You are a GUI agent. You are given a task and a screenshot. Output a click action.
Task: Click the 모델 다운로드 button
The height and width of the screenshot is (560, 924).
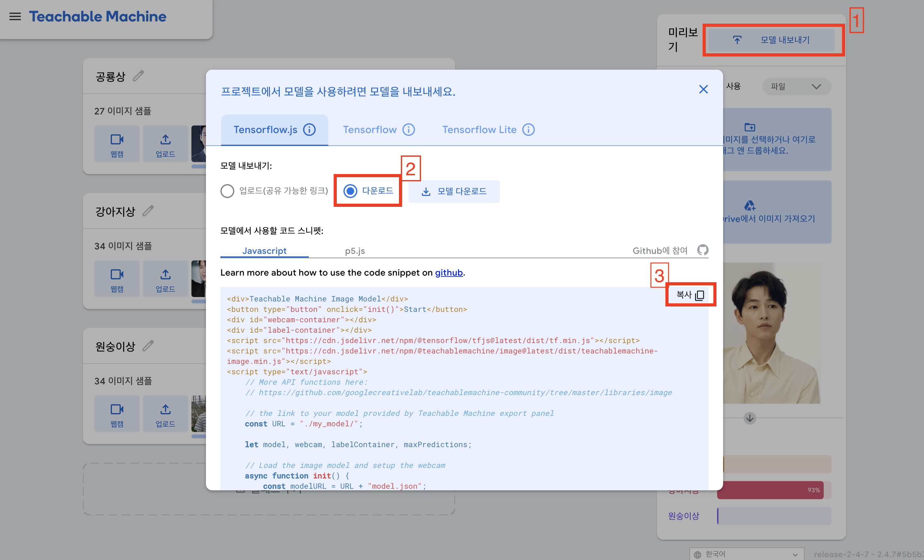pyautogui.click(x=454, y=191)
